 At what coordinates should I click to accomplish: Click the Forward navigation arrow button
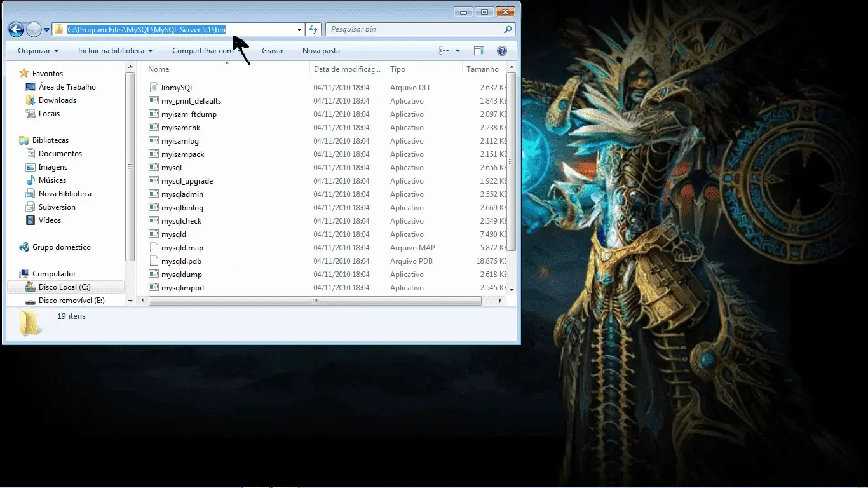coord(34,29)
